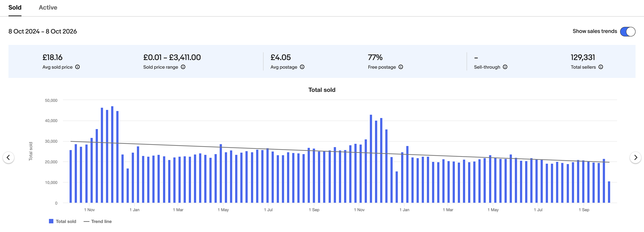The width and height of the screenshot is (644, 232).
Task: Select the 50,000 y-axis label
Action: (51, 100)
